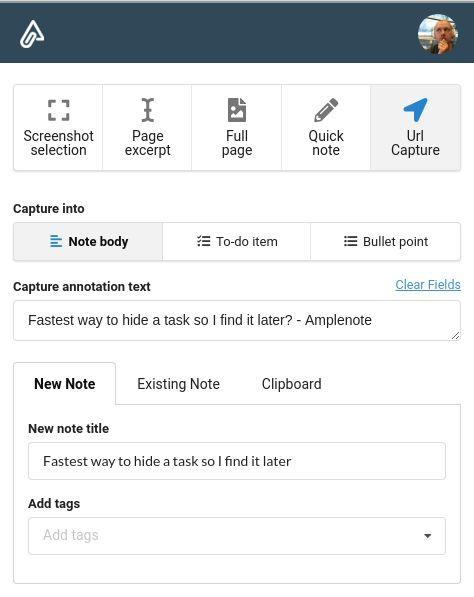Click the Clear Fields link
This screenshot has height=597, width=474.
(x=428, y=284)
